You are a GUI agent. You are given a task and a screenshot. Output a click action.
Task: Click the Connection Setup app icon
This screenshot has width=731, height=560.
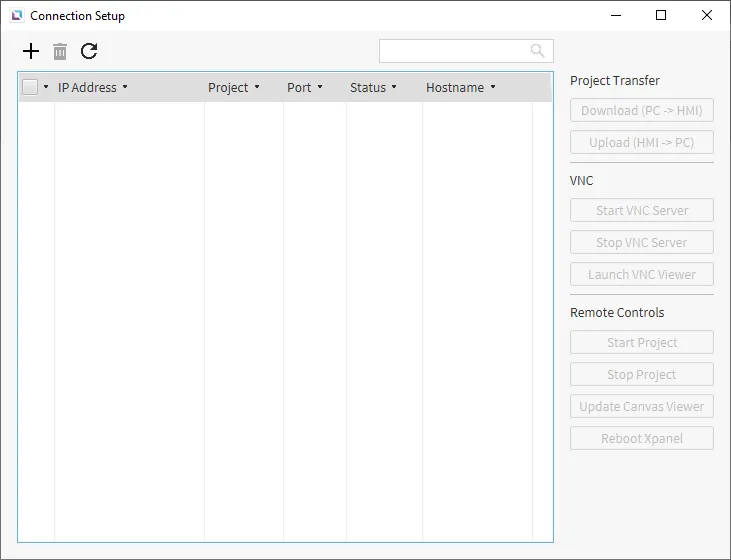(x=16, y=16)
